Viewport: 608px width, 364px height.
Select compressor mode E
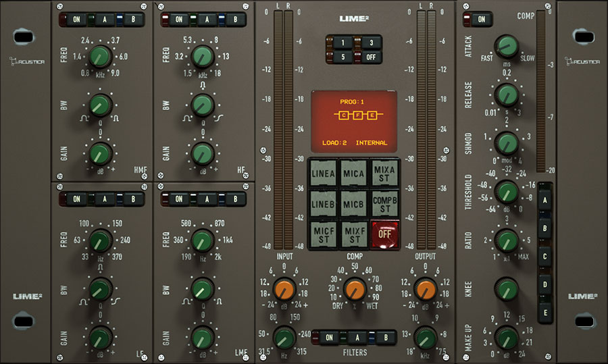click(544, 313)
